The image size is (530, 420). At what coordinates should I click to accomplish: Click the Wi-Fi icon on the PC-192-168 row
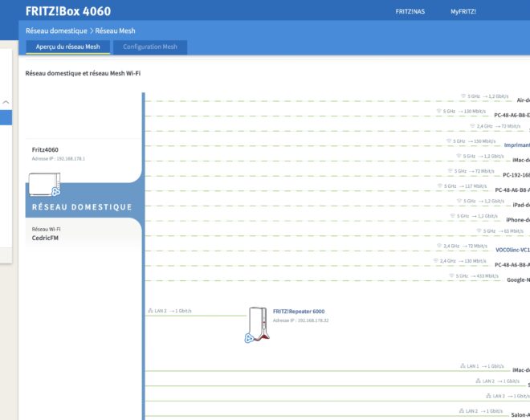pos(450,171)
